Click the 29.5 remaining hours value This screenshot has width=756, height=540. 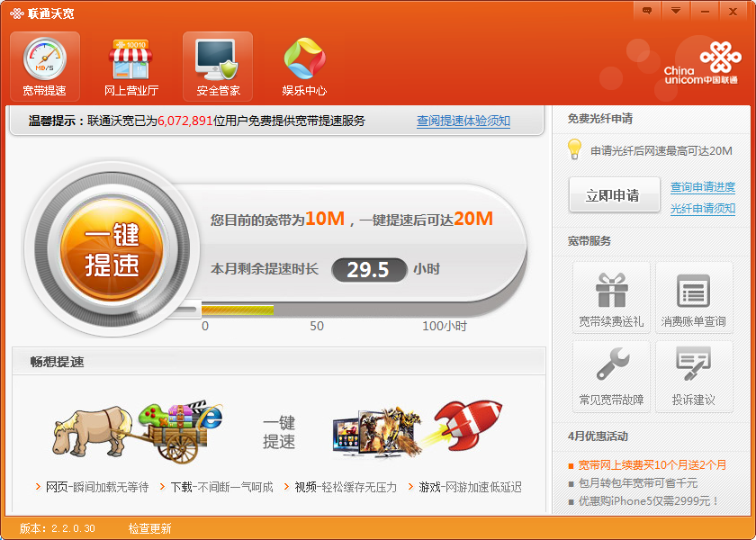point(368,269)
